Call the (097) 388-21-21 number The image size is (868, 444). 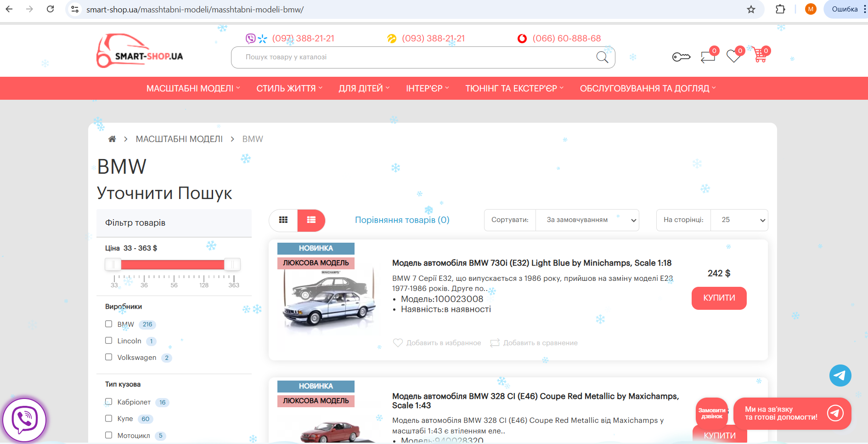303,39
